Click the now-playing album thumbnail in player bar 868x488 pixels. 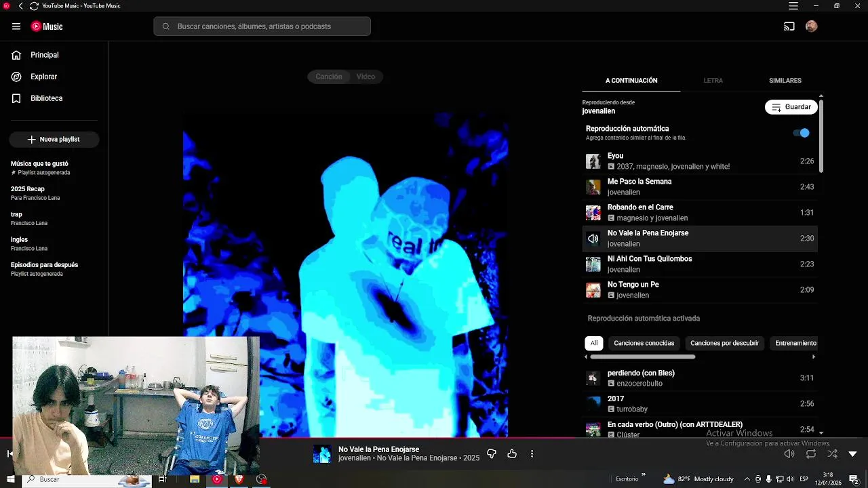pyautogui.click(x=322, y=453)
